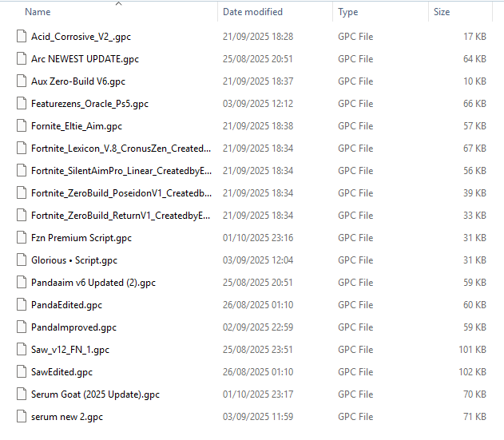Click the sort direction arrow above Name
504x440 pixels.
pyautogui.click(x=118, y=3)
